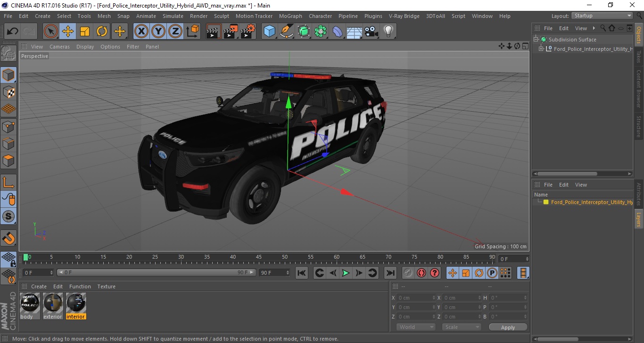Open the MoGraph menu
644x343 pixels.
[x=290, y=16]
